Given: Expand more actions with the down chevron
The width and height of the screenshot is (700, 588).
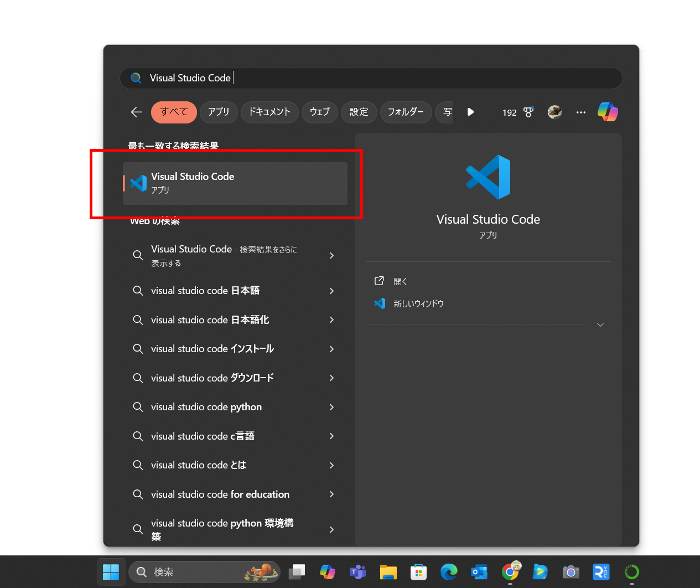Looking at the screenshot, I should click(x=600, y=324).
